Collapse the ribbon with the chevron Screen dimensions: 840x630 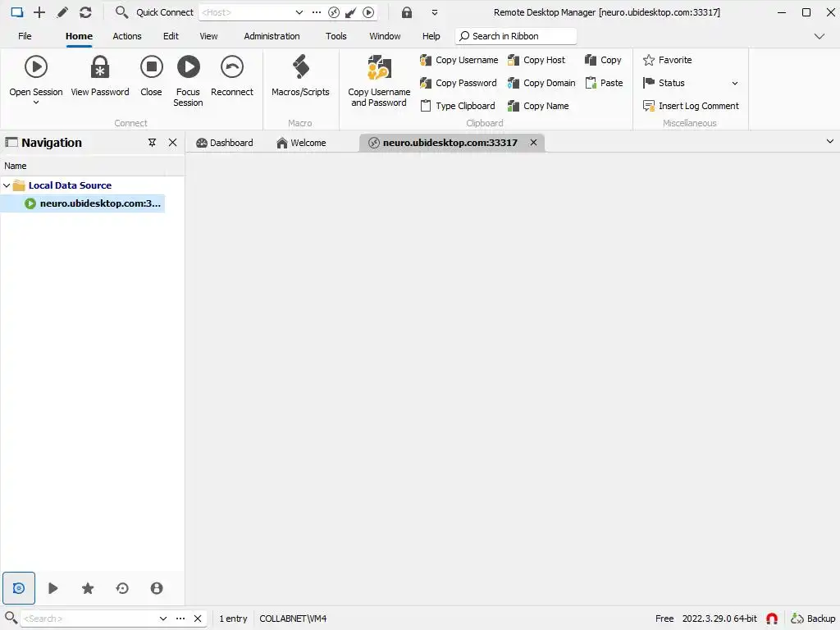click(x=819, y=36)
